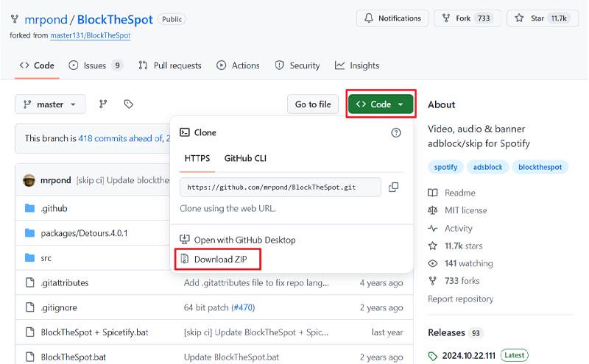The height and width of the screenshot is (364, 589).
Task: Click the Latest release badge
Action: pos(514,355)
